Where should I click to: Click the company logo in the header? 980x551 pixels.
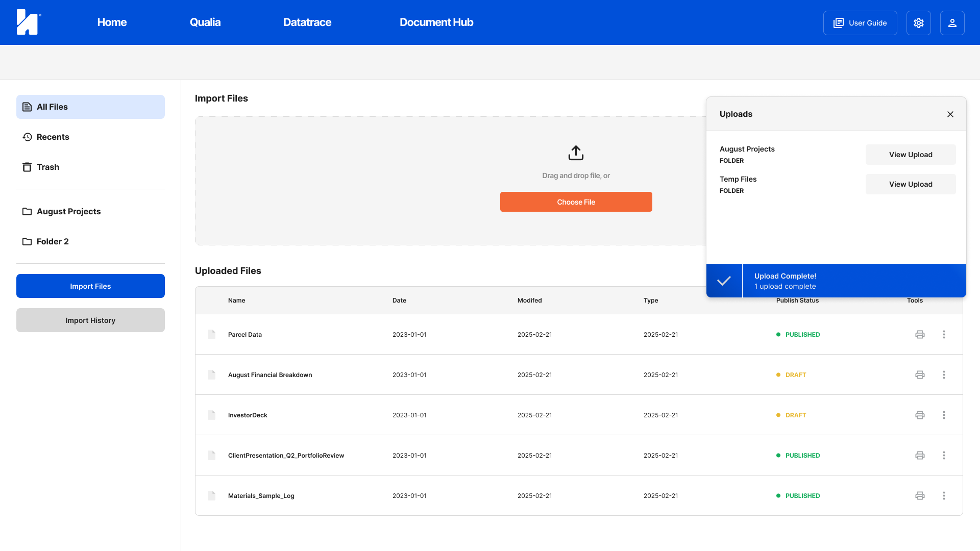[29, 22]
